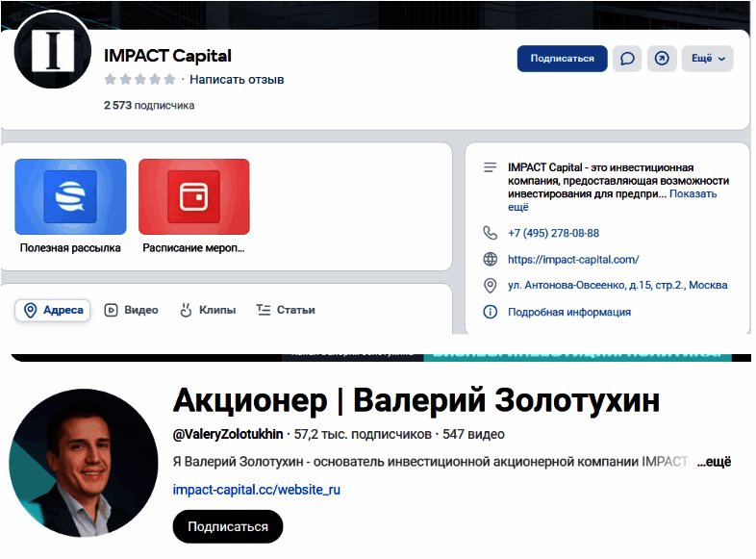Open the https://impact-capital.com/ website link
The width and height of the screenshot is (756, 559).
coord(573,260)
